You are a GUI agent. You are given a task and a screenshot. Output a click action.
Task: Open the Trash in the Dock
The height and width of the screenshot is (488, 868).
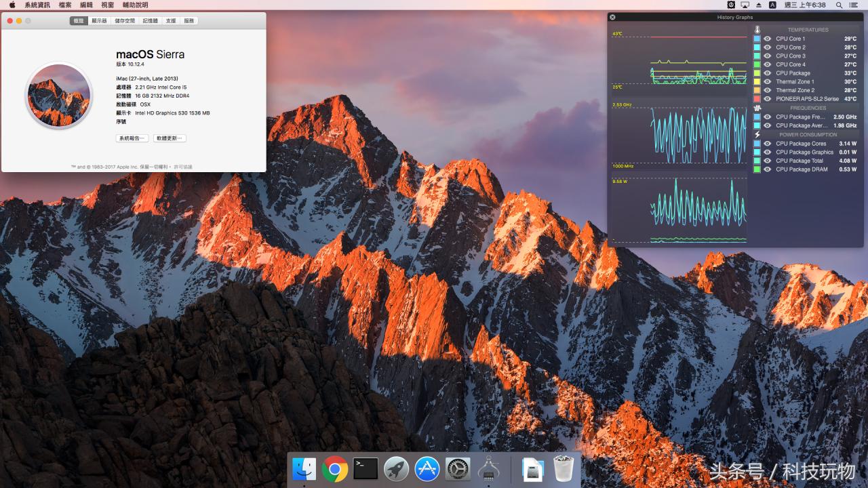564,469
